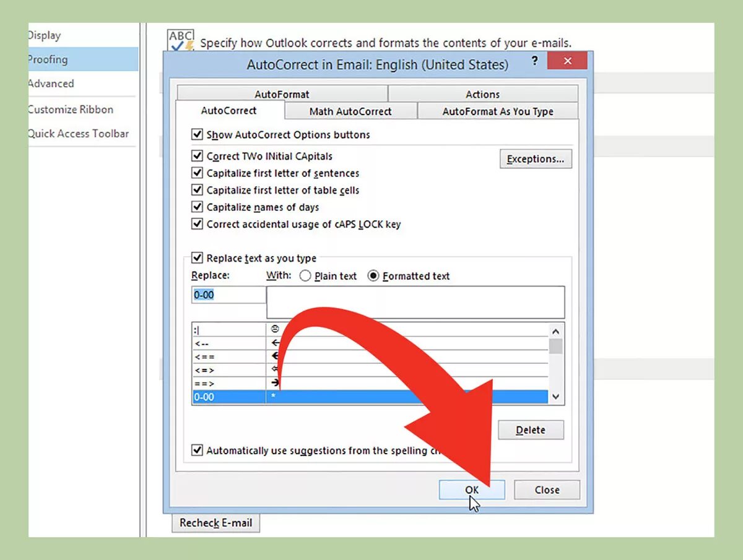This screenshot has width=743, height=560.
Task: Click the ABC proofing icon
Action: 181,40
